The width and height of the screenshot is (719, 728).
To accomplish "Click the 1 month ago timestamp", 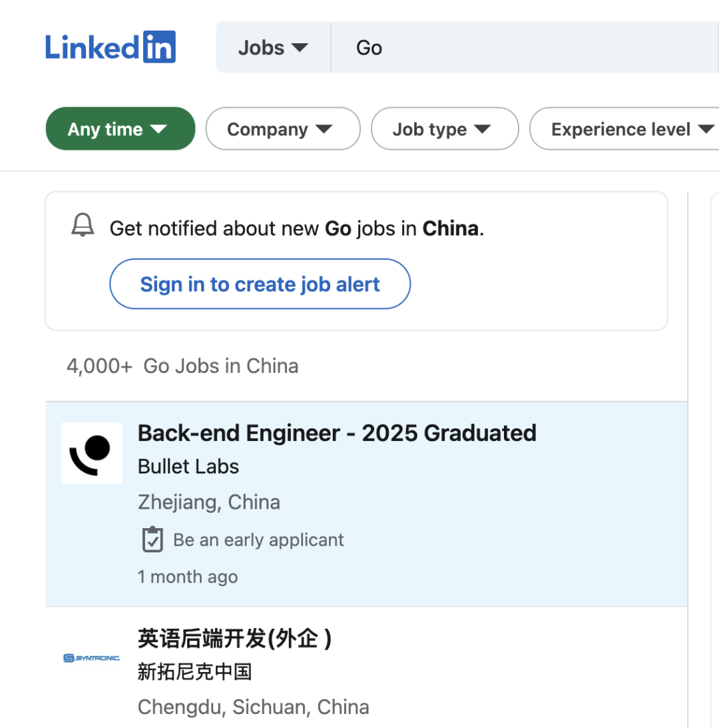I will [188, 577].
